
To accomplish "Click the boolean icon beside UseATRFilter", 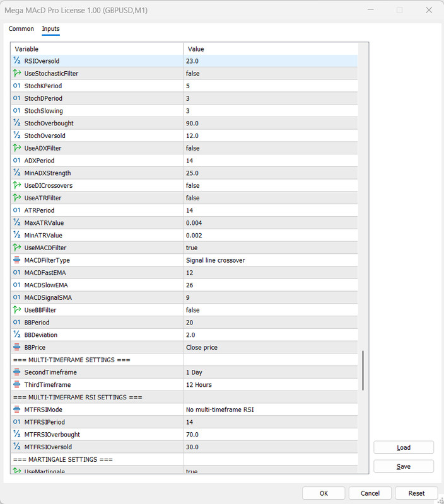I will pyautogui.click(x=17, y=198).
